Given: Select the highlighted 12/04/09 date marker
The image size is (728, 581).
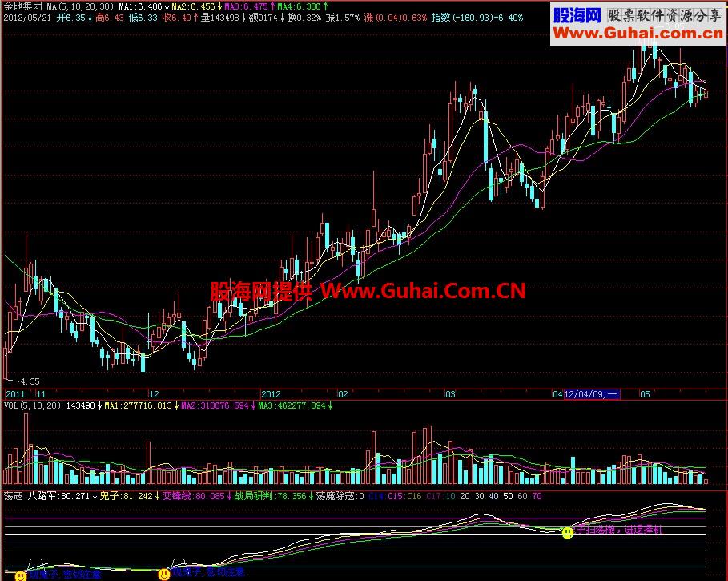Looking at the screenshot, I should (x=592, y=394).
